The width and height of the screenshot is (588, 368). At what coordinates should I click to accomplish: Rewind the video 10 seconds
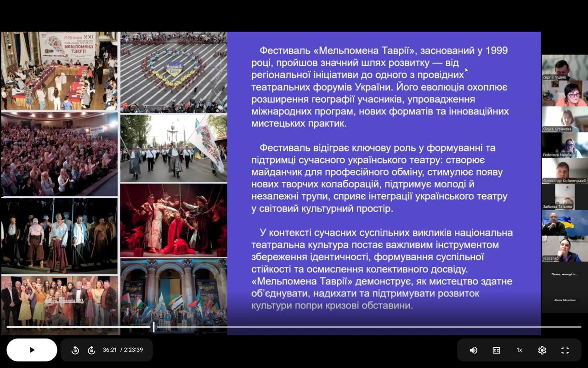coord(75,350)
